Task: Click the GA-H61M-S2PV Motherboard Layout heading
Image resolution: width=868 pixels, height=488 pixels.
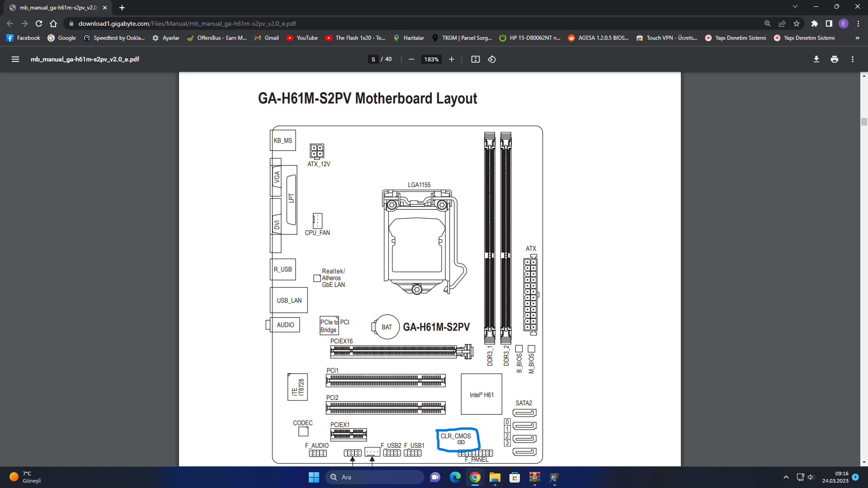Action: click(x=368, y=98)
